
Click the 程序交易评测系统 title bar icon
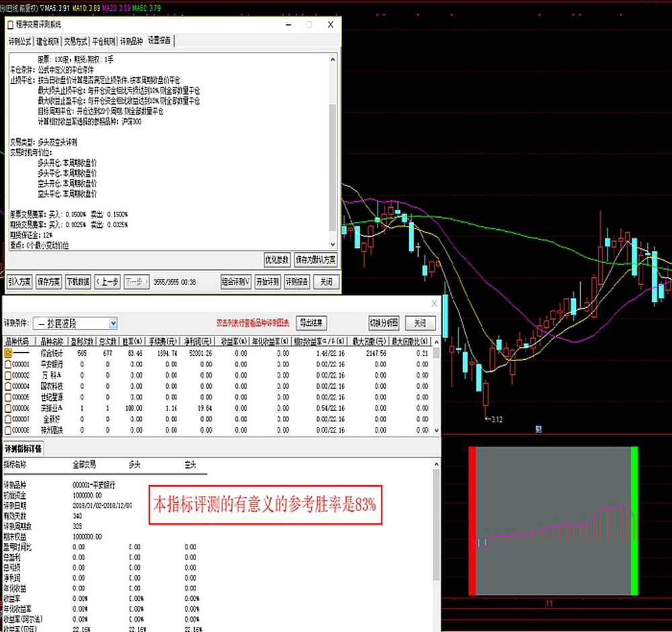click(9, 24)
